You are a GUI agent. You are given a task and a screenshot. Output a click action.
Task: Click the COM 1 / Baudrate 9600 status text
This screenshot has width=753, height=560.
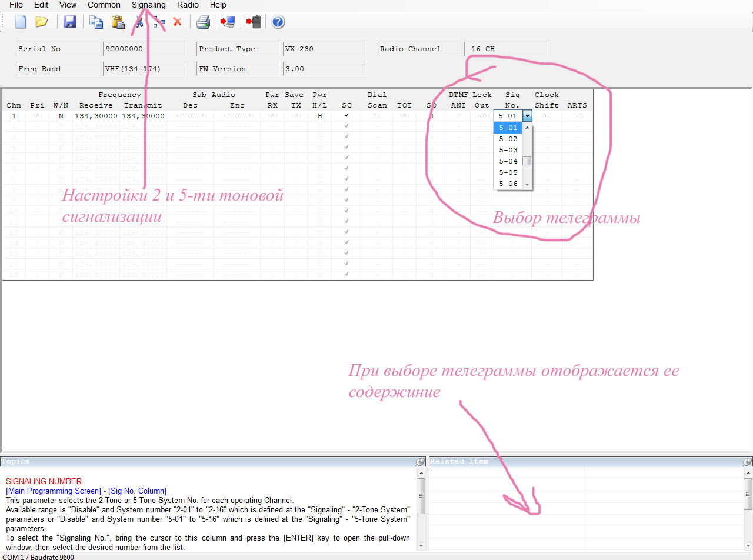click(38, 556)
